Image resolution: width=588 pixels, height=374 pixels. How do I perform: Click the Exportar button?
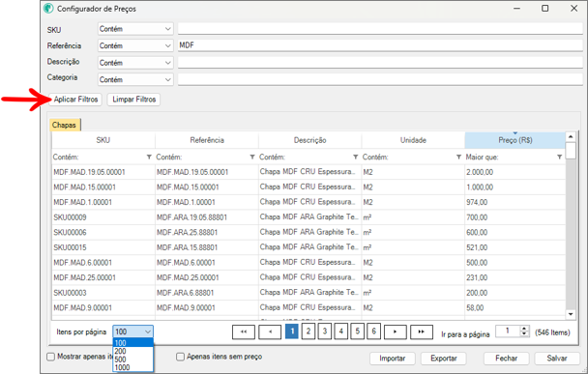[444, 359]
